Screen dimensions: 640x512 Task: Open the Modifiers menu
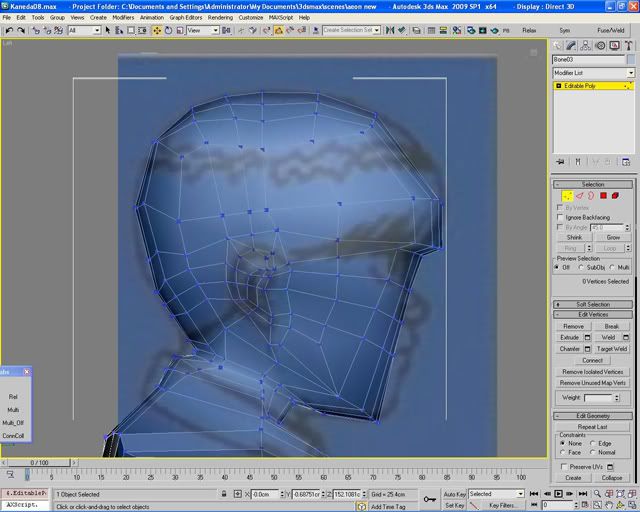click(123, 17)
